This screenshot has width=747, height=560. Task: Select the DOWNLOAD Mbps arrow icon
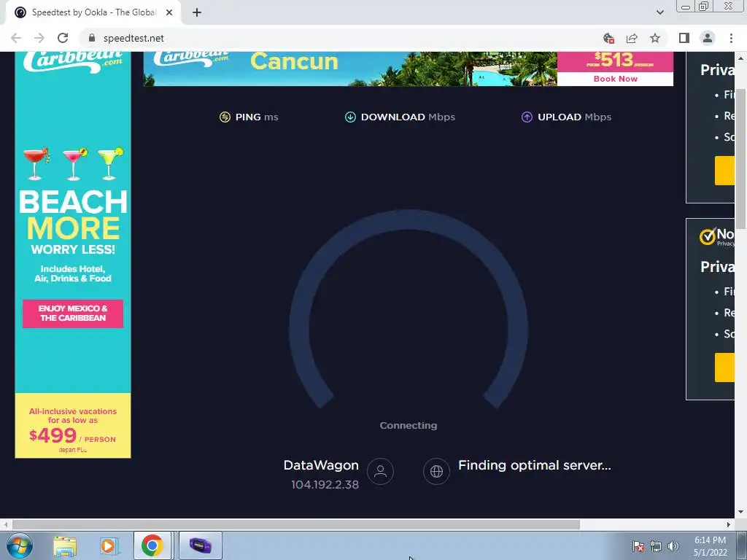point(350,117)
